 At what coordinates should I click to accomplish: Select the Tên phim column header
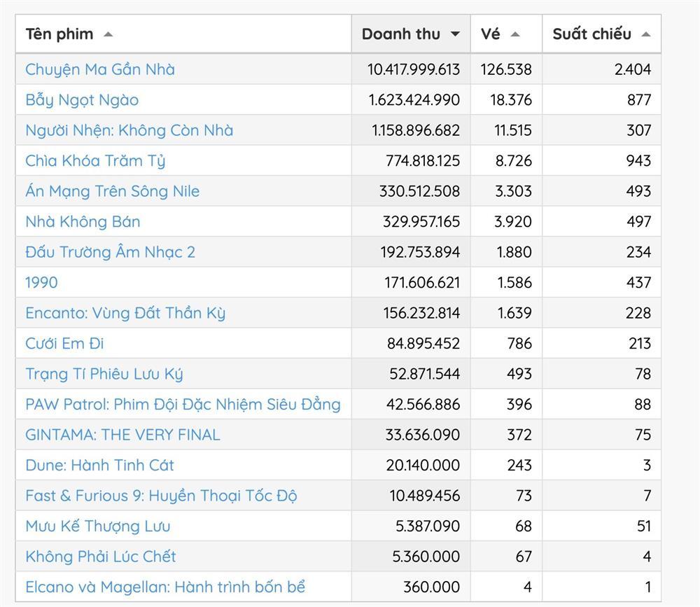click(59, 34)
